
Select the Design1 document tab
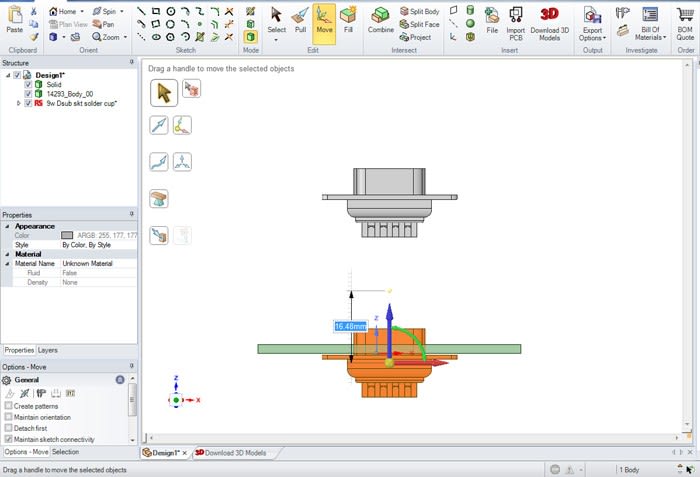tap(161, 453)
